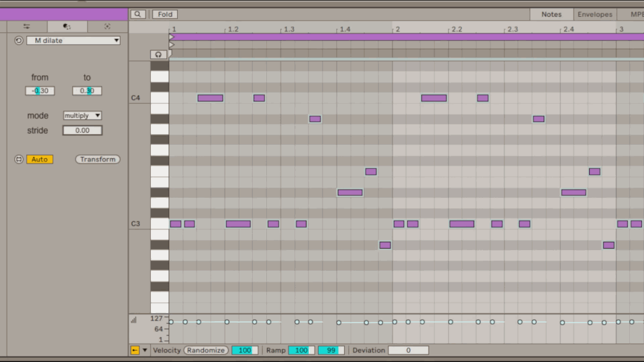Open the generative tools tab icon

pos(107,27)
